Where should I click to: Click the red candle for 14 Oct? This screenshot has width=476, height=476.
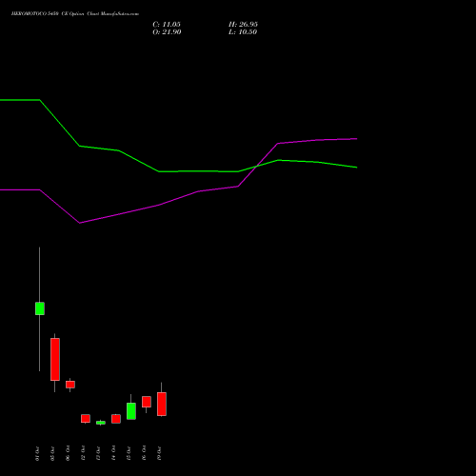[116, 419]
